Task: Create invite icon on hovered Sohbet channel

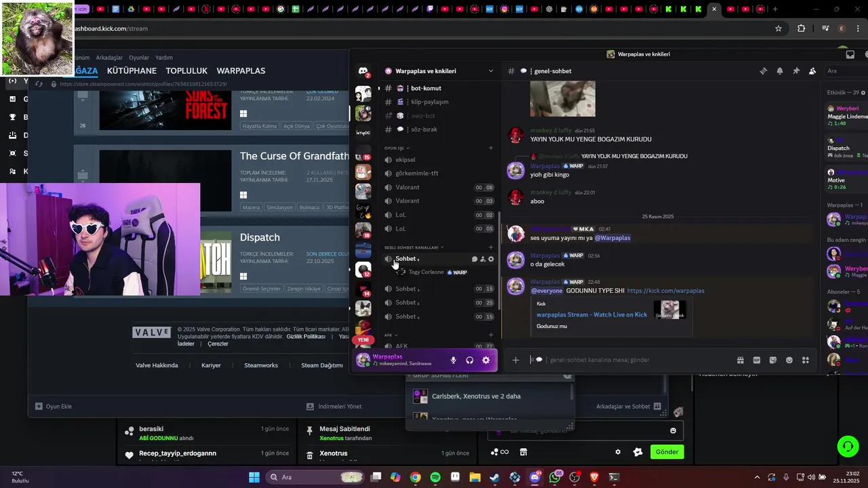Action: pos(483,259)
